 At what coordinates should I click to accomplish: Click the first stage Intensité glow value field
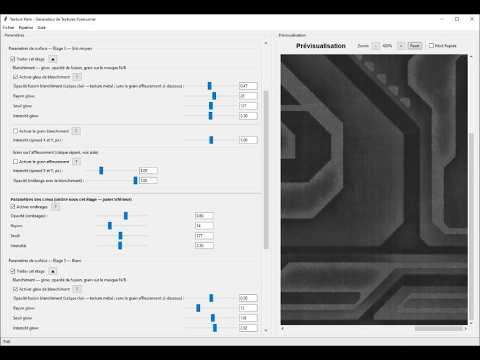click(248, 116)
